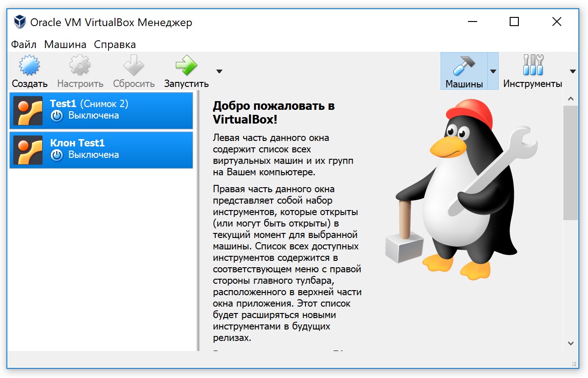588x378 pixels.
Task: Select the Машины hammer tool button
Action: pyautogui.click(x=464, y=71)
